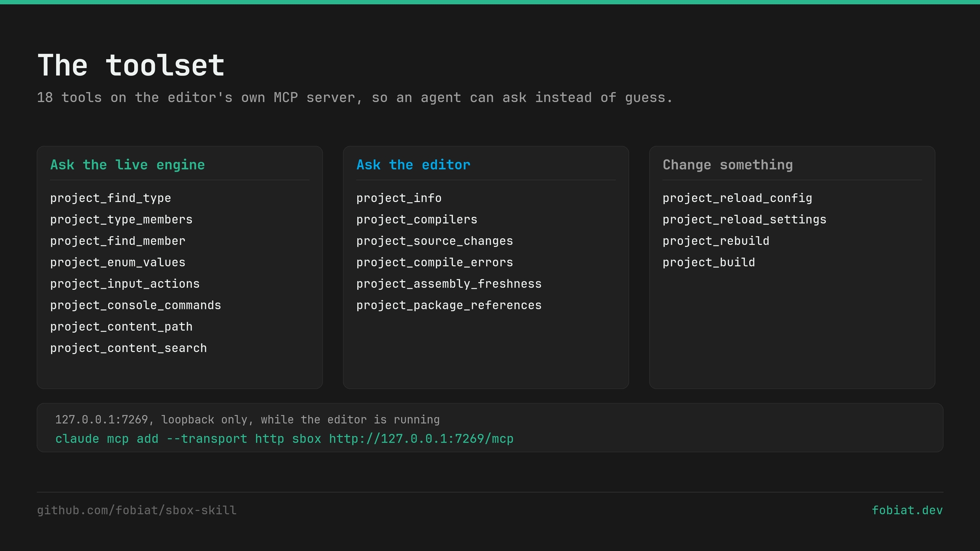Click the 'The toolset' slide title
The image size is (980, 551).
pos(131,65)
